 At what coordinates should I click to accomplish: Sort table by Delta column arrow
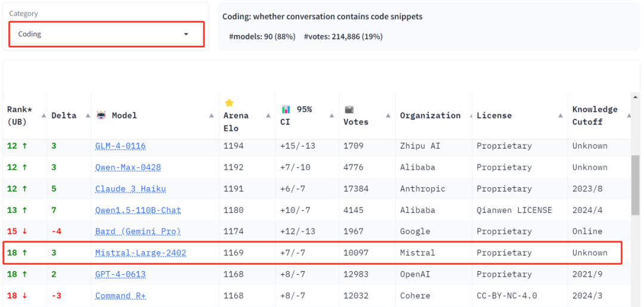coord(85,116)
